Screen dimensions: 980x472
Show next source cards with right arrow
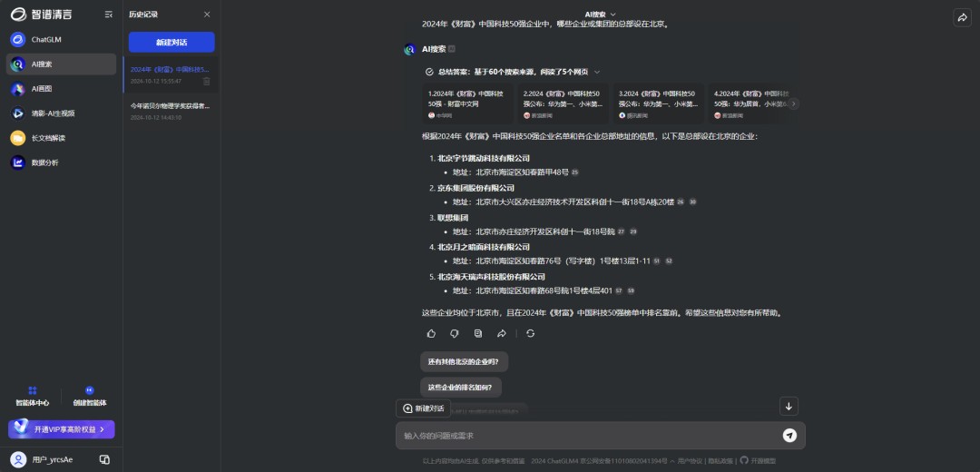click(x=794, y=103)
